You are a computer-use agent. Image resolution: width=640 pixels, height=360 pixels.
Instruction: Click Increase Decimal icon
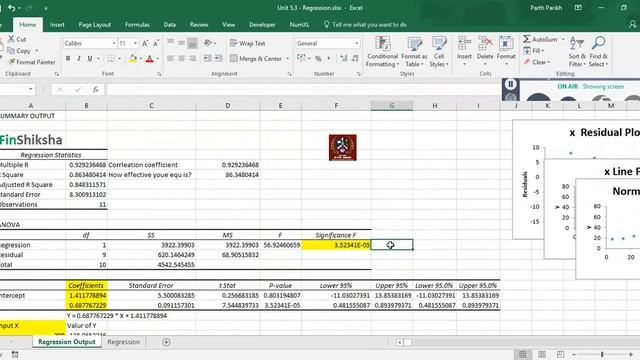pyautogui.click(x=344, y=59)
